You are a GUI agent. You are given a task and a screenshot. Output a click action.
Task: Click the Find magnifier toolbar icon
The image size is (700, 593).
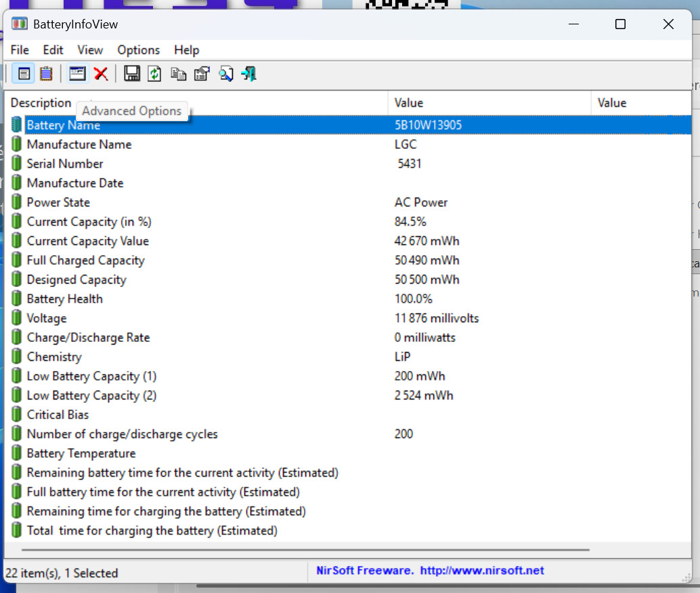(x=225, y=74)
